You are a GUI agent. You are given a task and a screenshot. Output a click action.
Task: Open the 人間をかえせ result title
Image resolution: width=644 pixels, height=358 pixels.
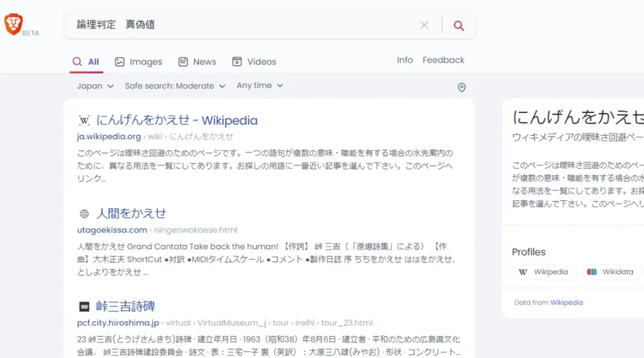point(131,214)
